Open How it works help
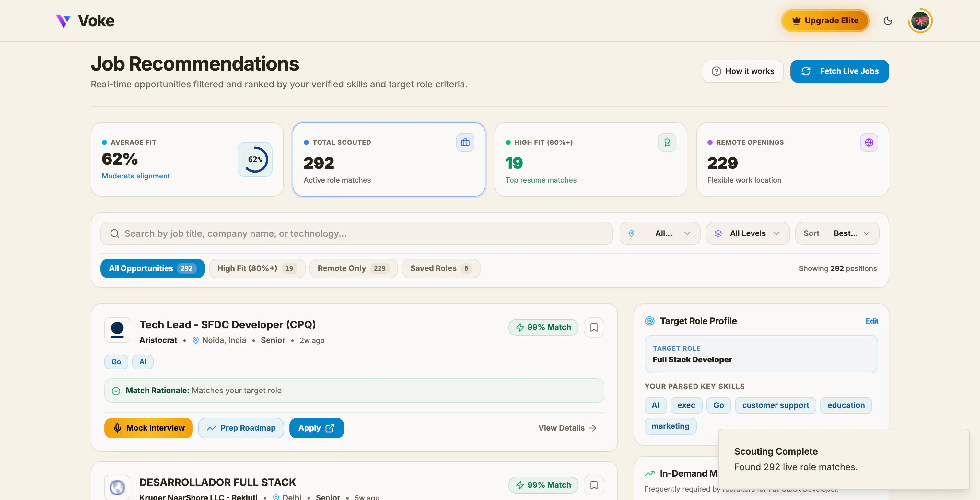This screenshot has width=980, height=500. click(x=742, y=71)
